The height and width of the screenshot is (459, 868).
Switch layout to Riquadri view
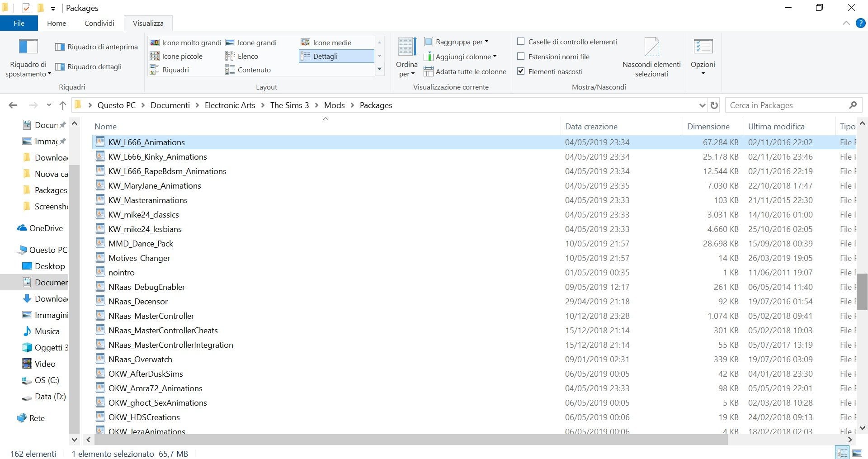click(170, 70)
